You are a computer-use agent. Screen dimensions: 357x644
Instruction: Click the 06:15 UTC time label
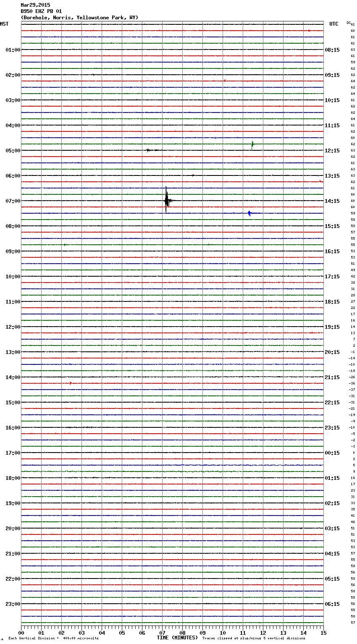pos(332,604)
